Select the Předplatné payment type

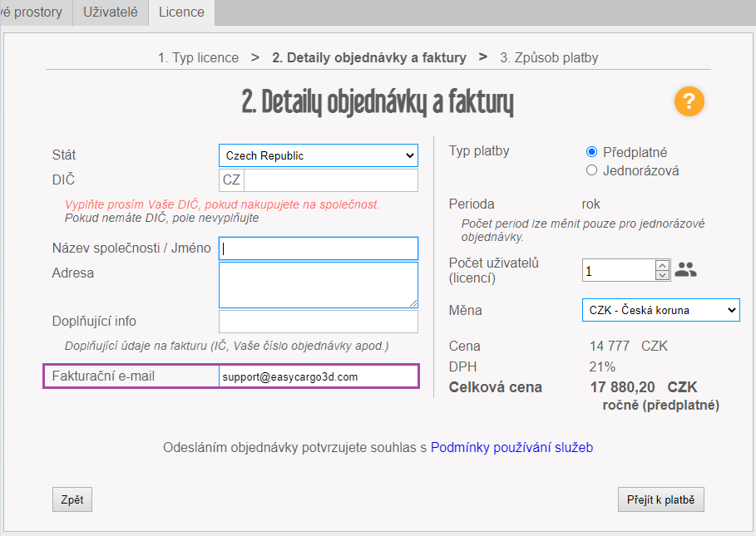(x=592, y=152)
